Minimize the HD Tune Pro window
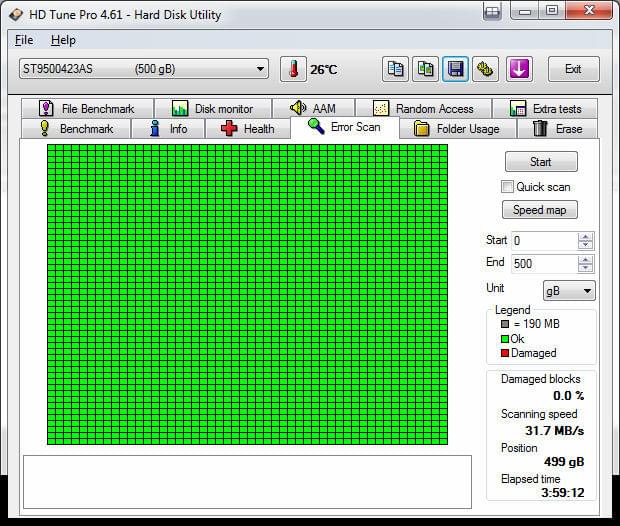Screen dimensions: 620x526 tap(525, 11)
